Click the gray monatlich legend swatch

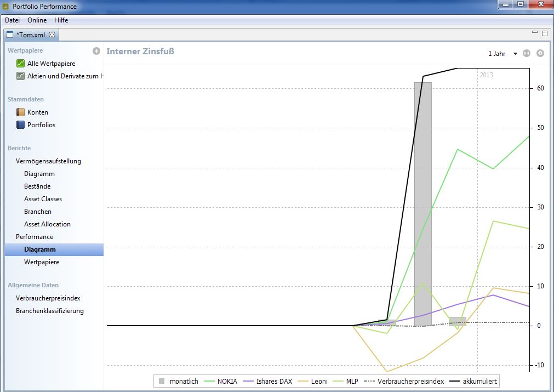click(x=161, y=381)
